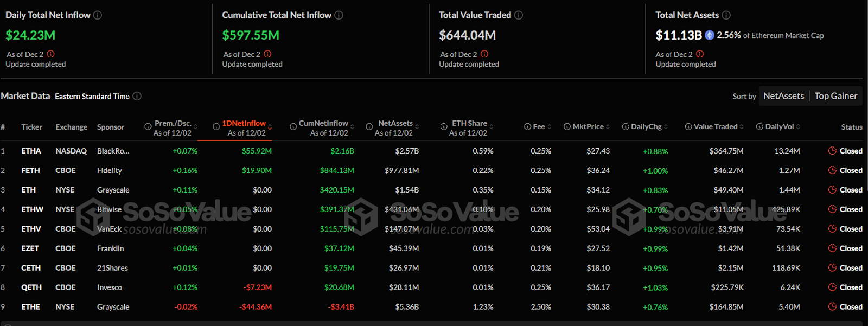
Task: Click the clock status icon in ETHA row
Action: pos(832,151)
